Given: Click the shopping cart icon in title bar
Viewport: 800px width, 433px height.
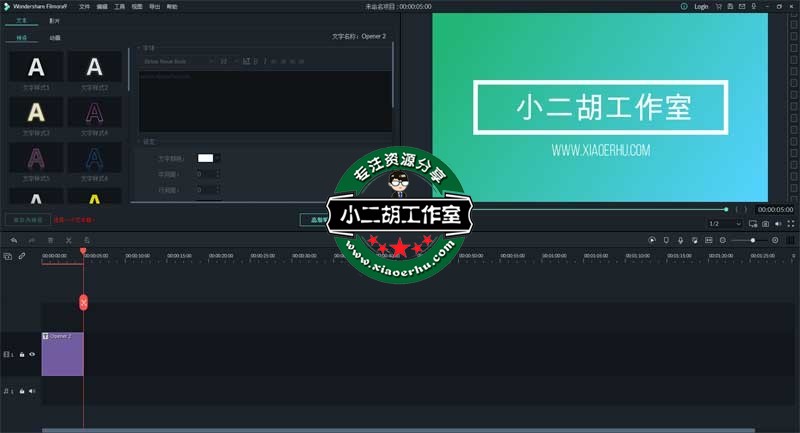Looking at the screenshot, I should [x=718, y=6].
